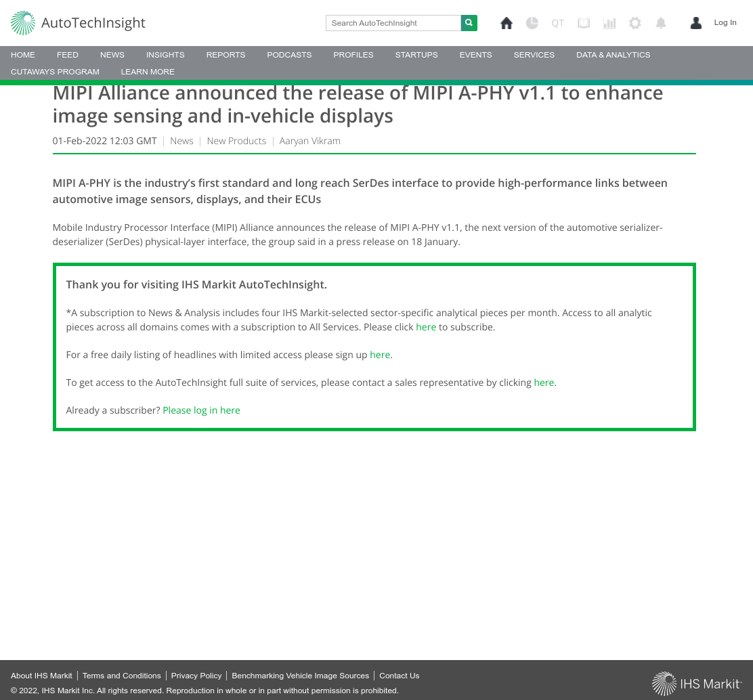The height and width of the screenshot is (700, 753).
Task: Open the INSIGHTS menu item
Action: (165, 55)
